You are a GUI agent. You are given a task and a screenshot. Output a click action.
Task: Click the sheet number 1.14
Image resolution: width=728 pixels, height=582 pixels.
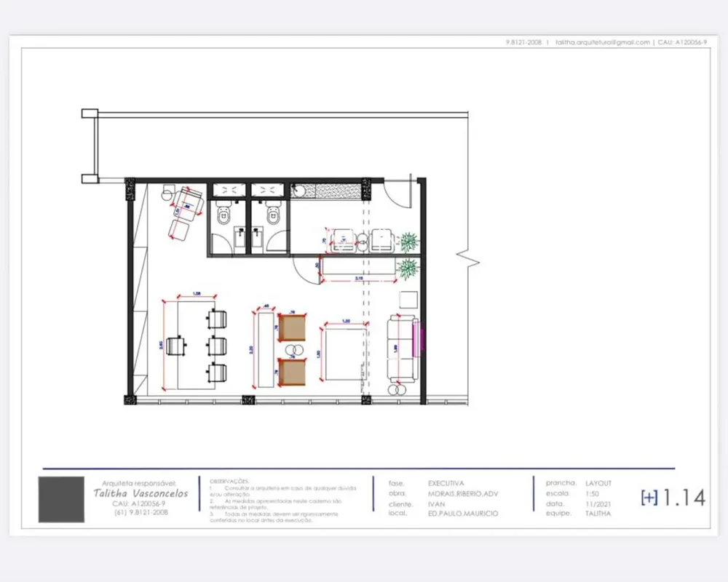coord(684,498)
